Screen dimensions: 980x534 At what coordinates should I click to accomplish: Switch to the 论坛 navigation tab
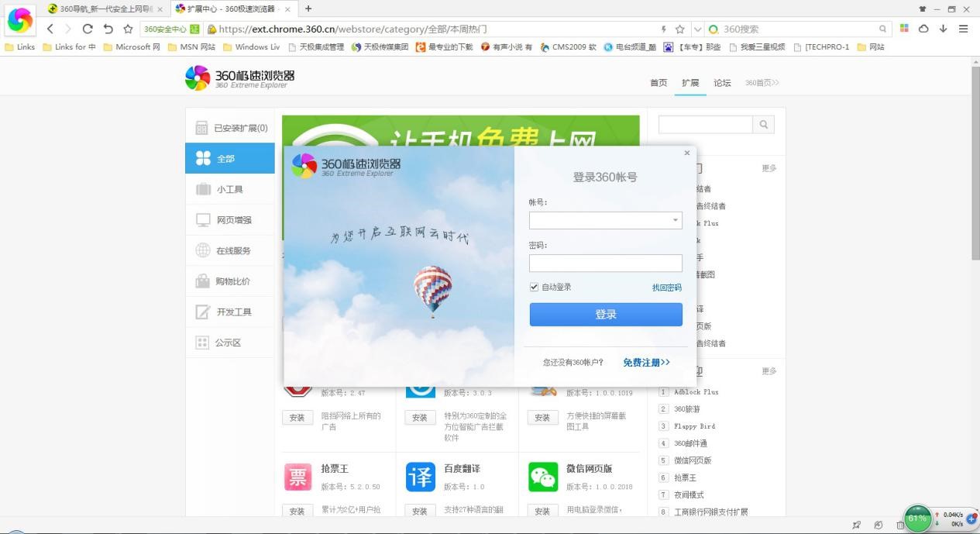click(722, 83)
